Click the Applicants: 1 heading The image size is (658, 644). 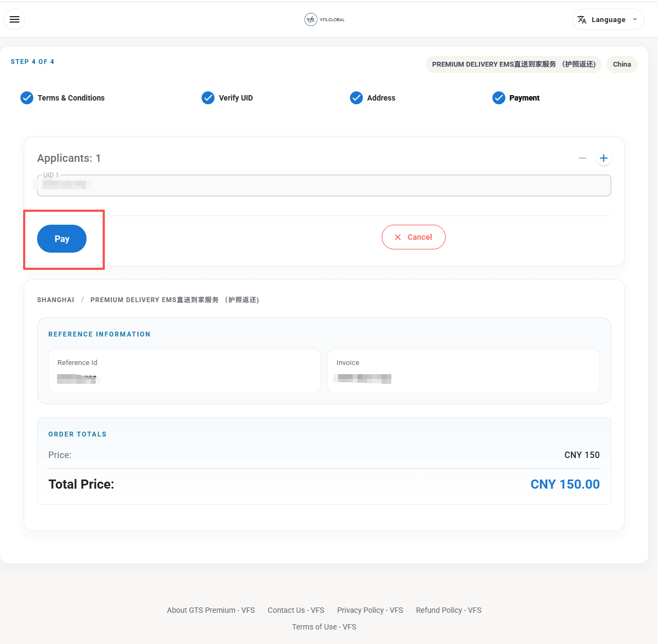(x=69, y=158)
